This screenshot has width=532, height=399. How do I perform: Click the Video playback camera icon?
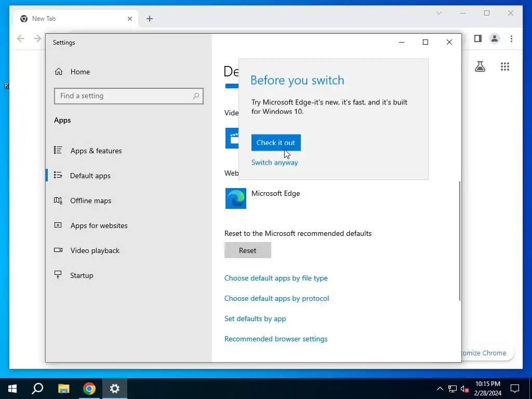pos(58,250)
